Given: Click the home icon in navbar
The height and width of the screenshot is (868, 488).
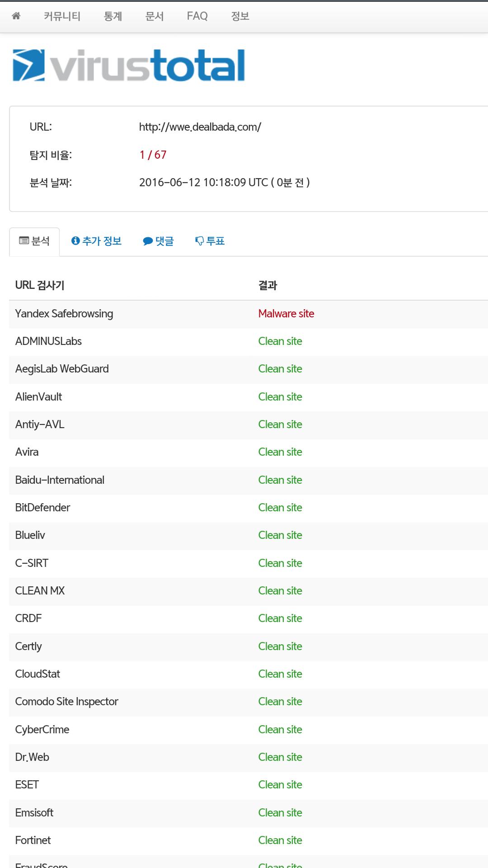Looking at the screenshot, I should (16, 16).
